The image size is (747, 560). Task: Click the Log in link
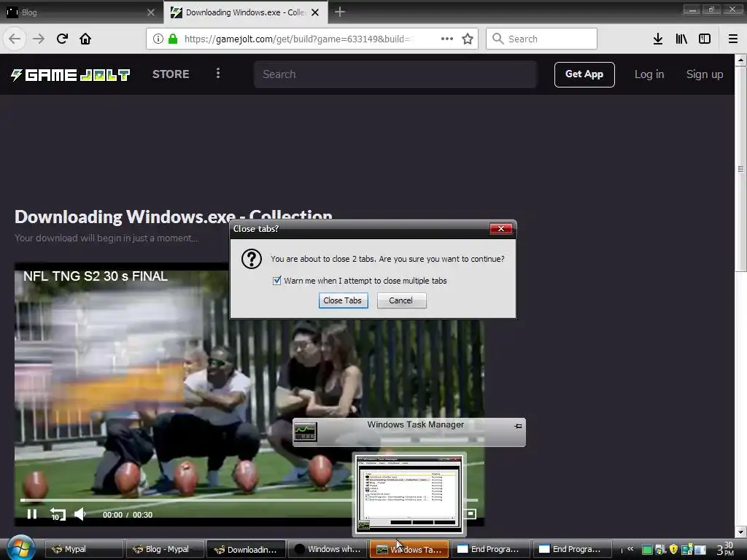coord(649,74)
